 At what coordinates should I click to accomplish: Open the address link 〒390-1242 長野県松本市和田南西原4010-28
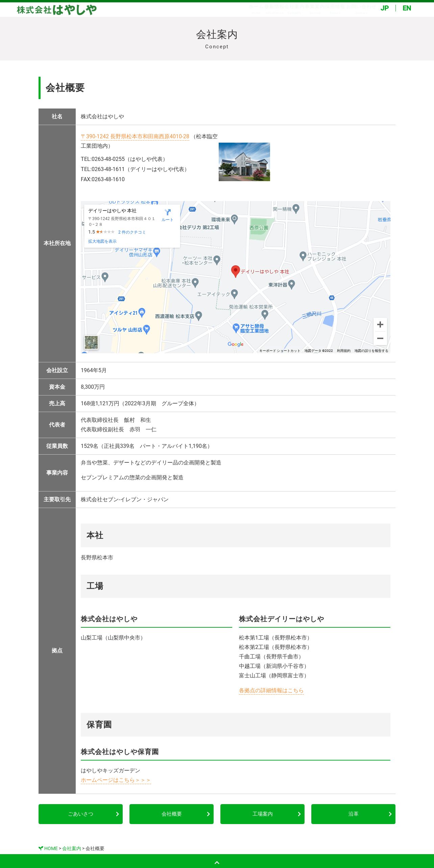pos(135,137)
